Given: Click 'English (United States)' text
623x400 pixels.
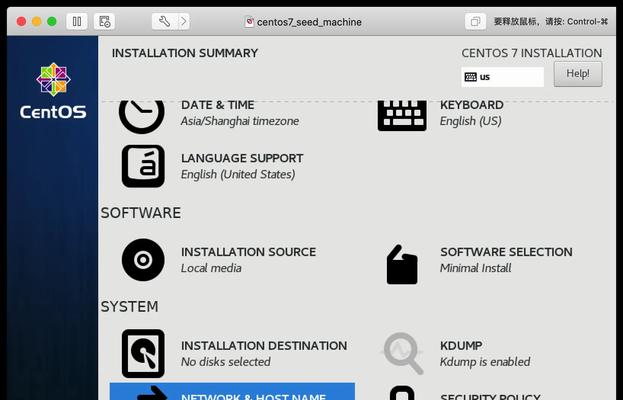Looking at the screenshot, I should (x=238, y=174).
